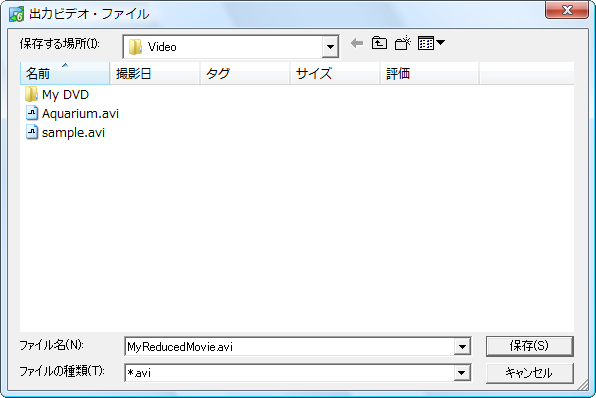Click the 保存(S) save button
This screenshot has width=596, height=398.
click(x=529, y=346)
